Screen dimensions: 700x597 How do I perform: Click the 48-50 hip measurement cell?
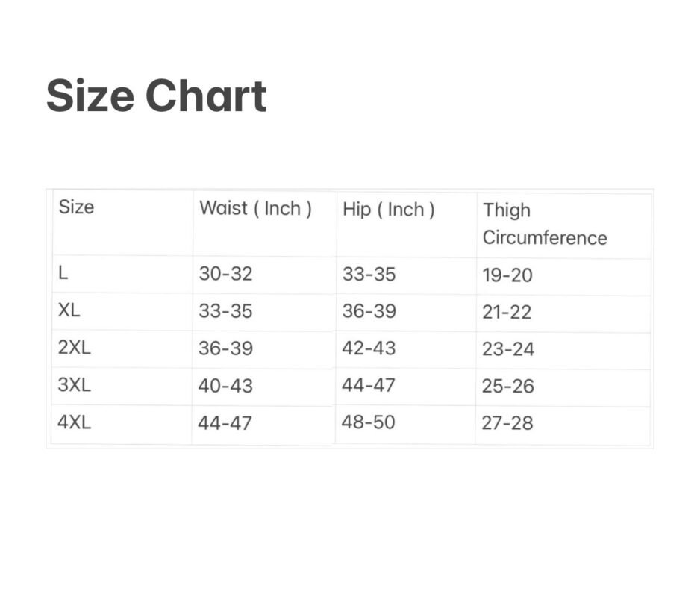[x=368, y=422]
